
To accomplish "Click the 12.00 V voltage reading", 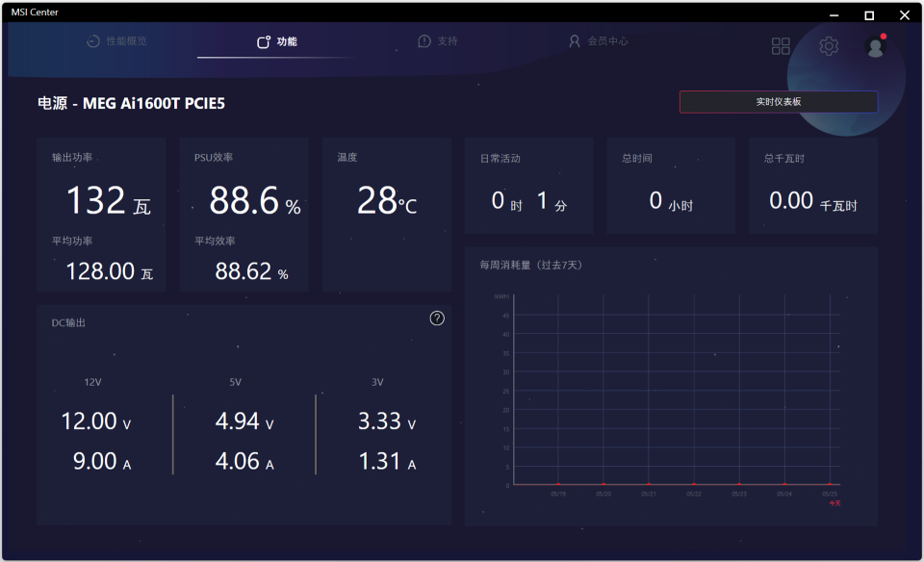I will (x=96, y=421).
